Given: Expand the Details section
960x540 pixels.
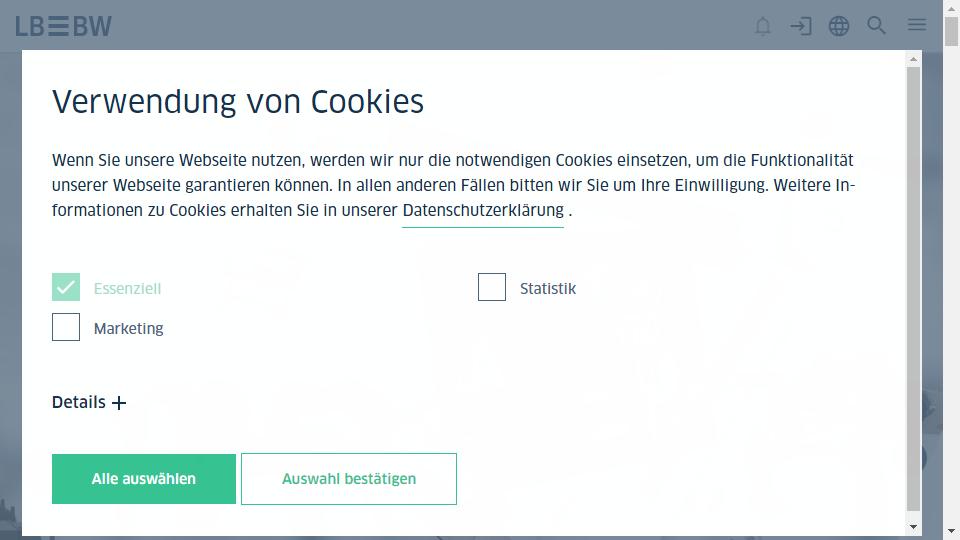Looking at the screenshot, I should click(x=89, y=402).
